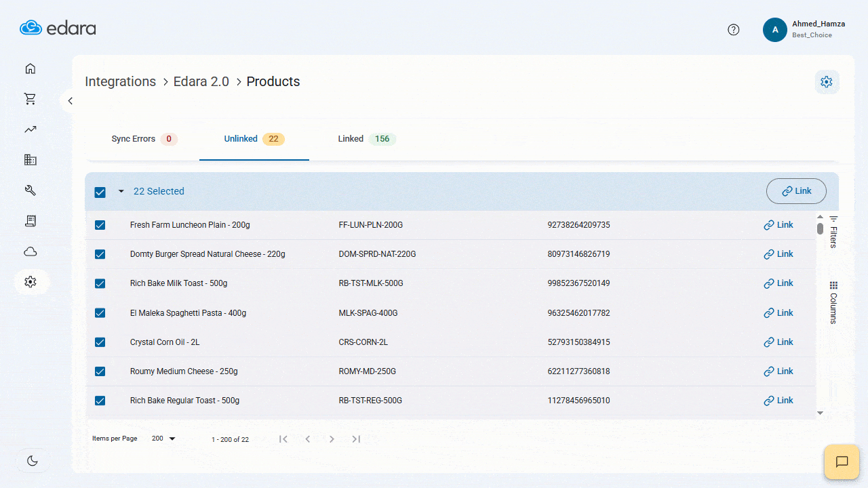Click SKU FF-LUN-PLN-200G
The width and height of the screenshot is (868, 488).
click(370, 225)
